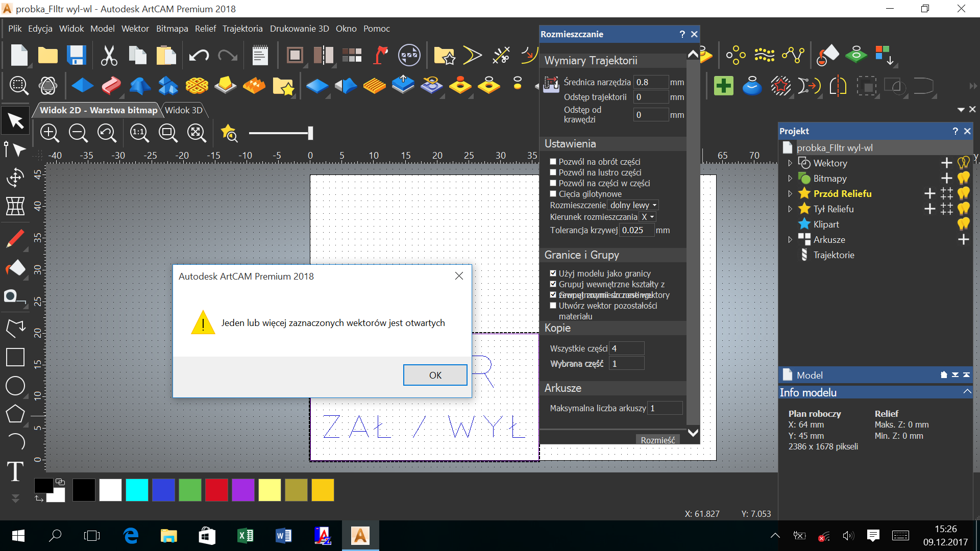The width and height of the screenshot is (980, 551).
Task: Click the Średnica narzędzia input field
Action: (651, 82)
